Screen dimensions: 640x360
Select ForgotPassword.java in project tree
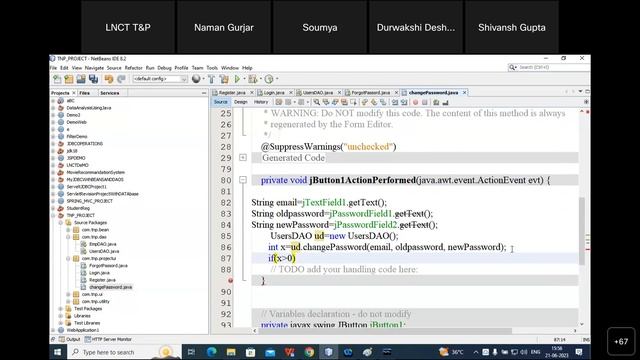[108, 266]
